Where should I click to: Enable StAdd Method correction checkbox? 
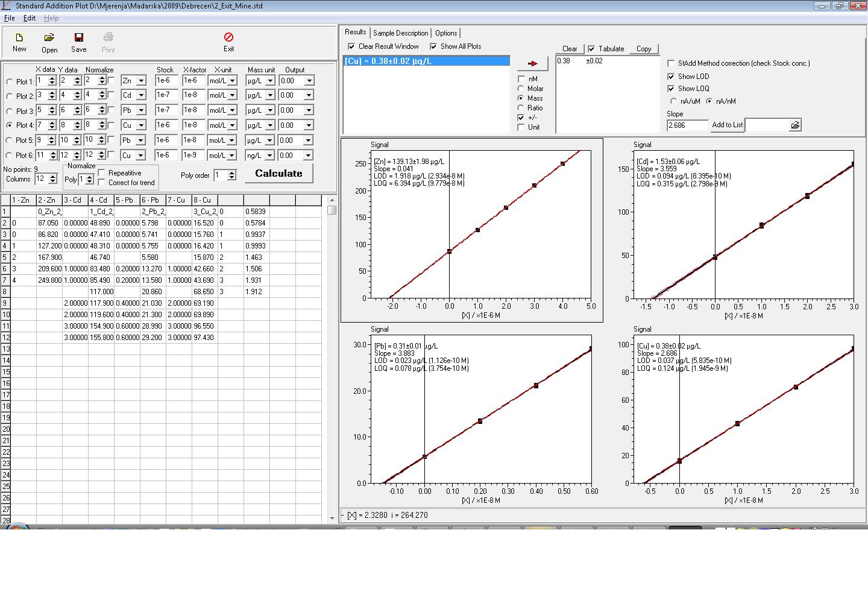[671, 63]
